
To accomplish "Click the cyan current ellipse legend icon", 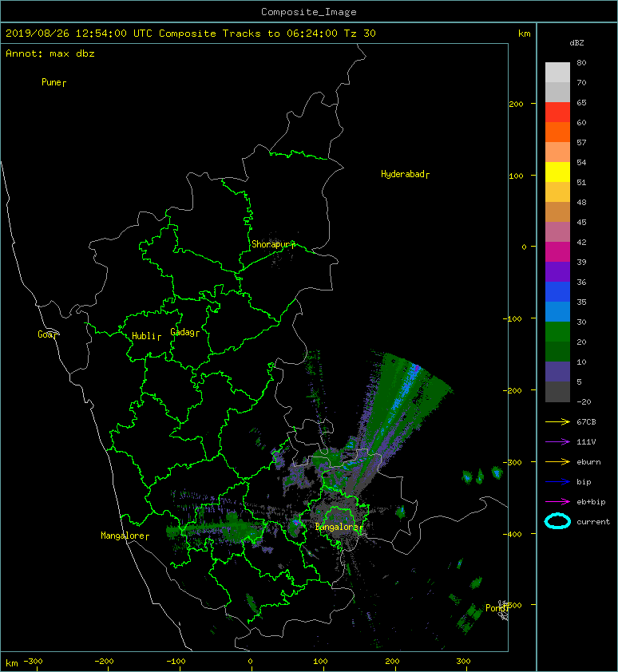I will click(x=557, y=522).
